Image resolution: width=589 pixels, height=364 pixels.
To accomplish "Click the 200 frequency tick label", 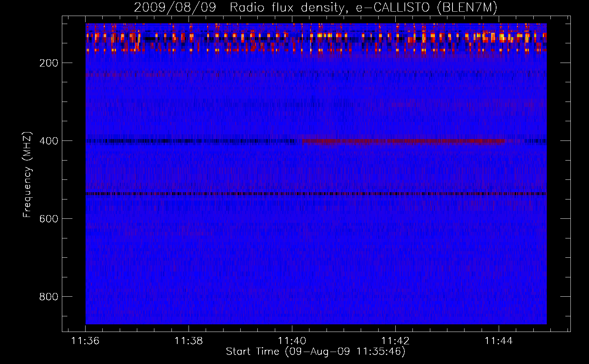I will [49, 63].
